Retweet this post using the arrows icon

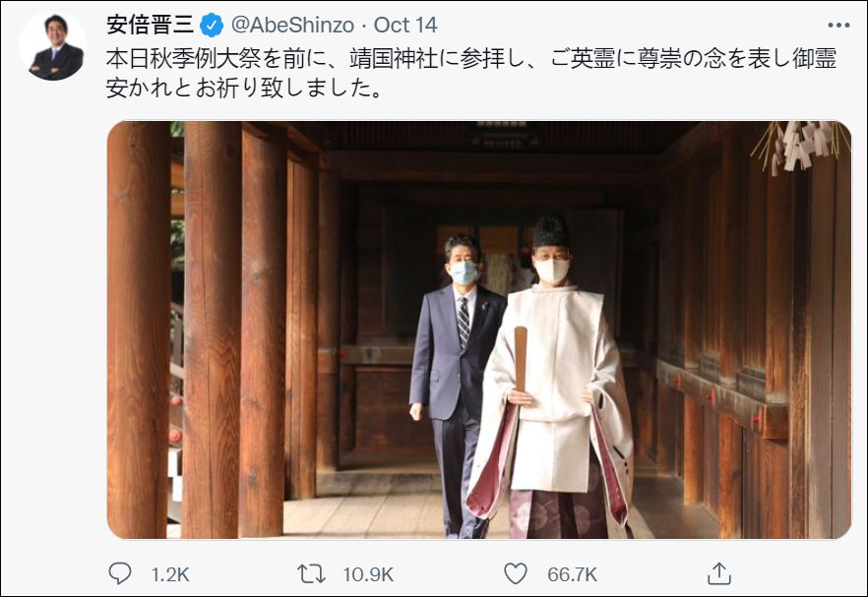click(311, 573)
